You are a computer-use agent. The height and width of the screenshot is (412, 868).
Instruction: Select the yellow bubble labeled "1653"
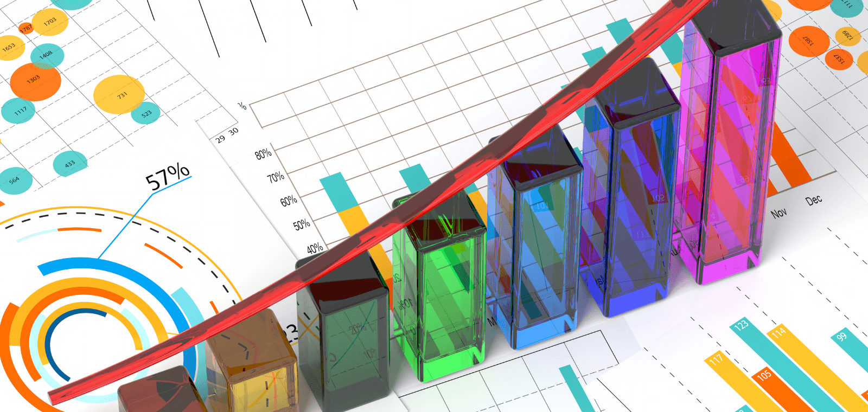tap(9, 48)
